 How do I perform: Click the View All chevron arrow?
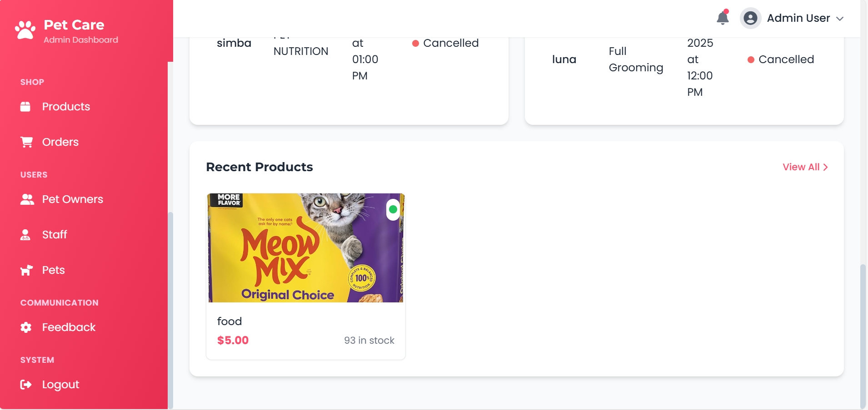coord(826,167)
